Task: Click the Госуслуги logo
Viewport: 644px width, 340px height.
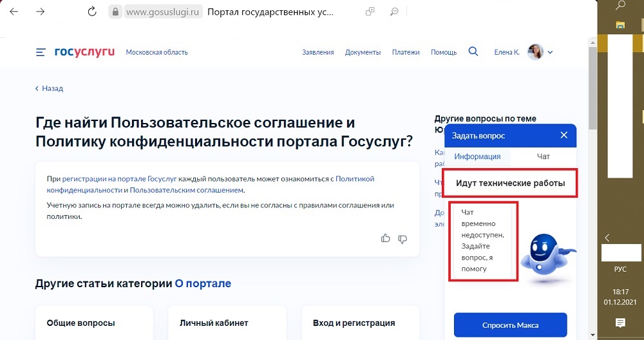Action: [84, 52]
